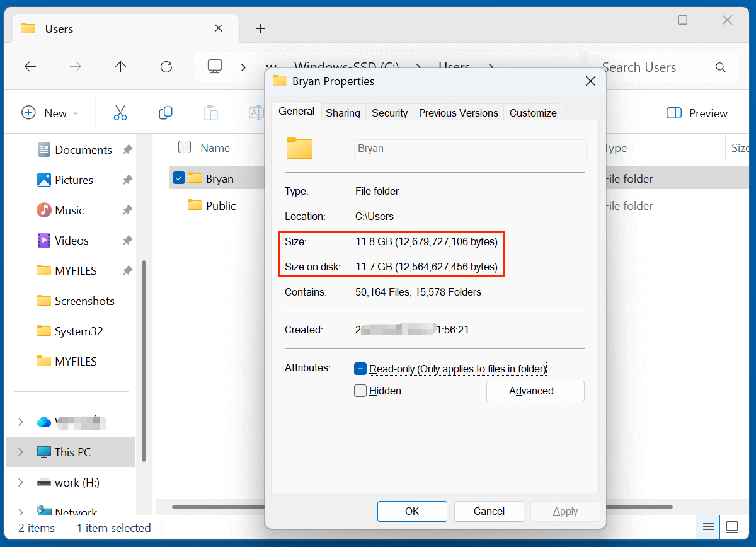The width and height of the screenshot is (756, 547).
Task: Enable the Hidden attribute checkbox
Action: 360,391
